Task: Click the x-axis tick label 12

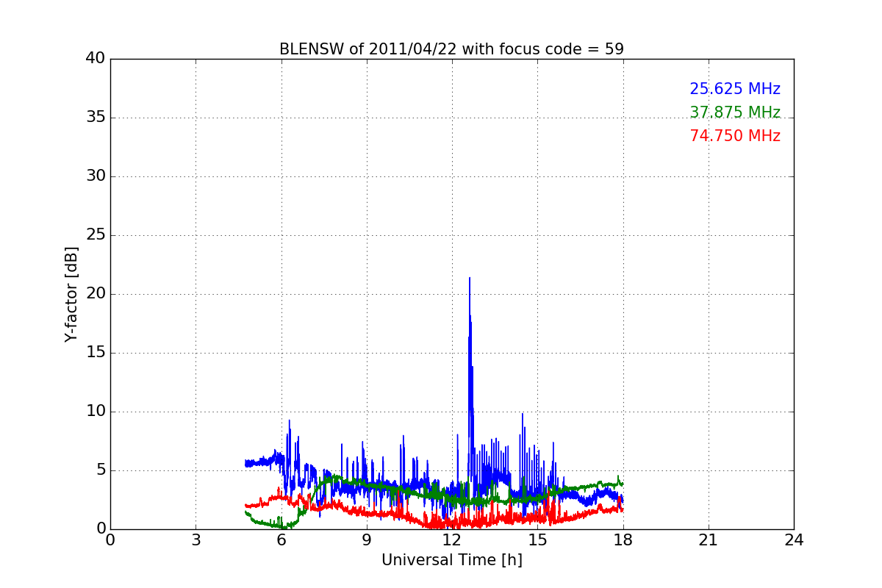Action: (452, 539)
